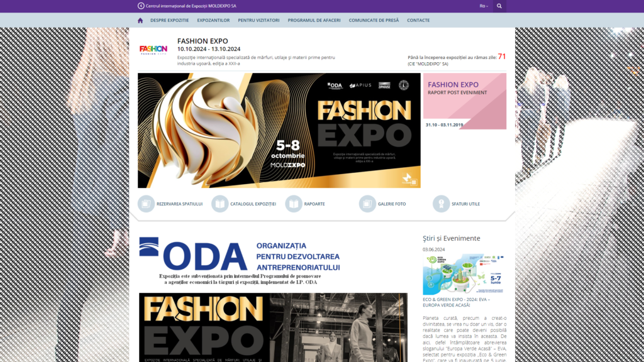Open the search magnifier icon
644x362 pixels.
(x=499, y=6)
